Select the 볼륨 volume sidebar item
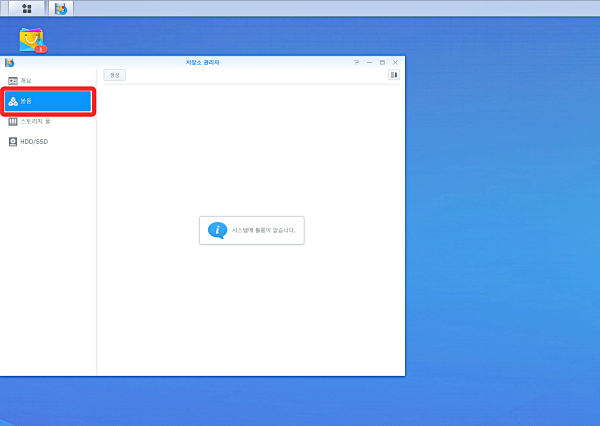The width and height of the screenshot is (600, 426). click(x=48, y=101)
